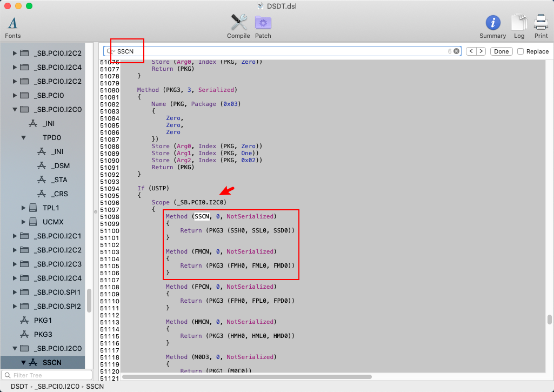Click the folder icon of _SB.PCI0.SPI2
554x392 pixels.
[x=24, y=306]
